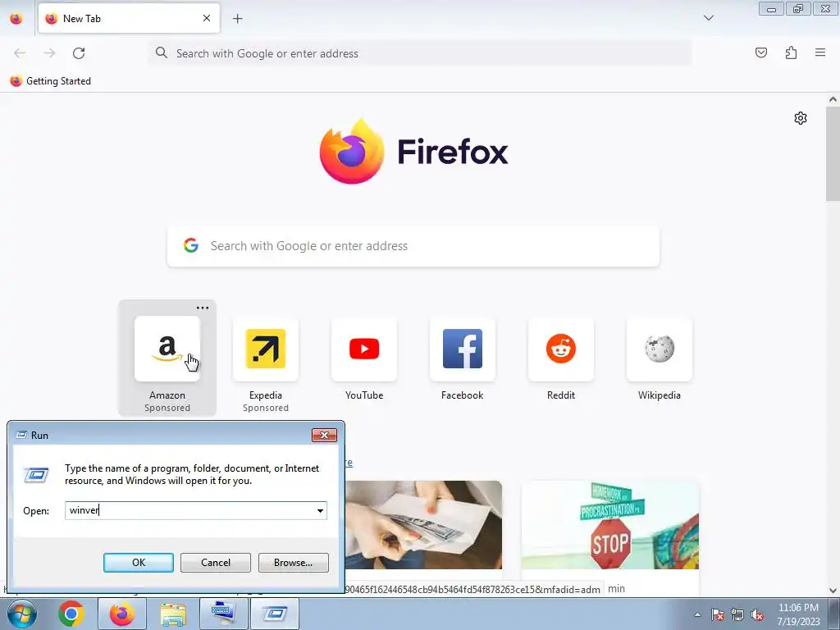The image size is (840, 630).
Task: Close the Run dialog with red X
Action: [324, 435]
